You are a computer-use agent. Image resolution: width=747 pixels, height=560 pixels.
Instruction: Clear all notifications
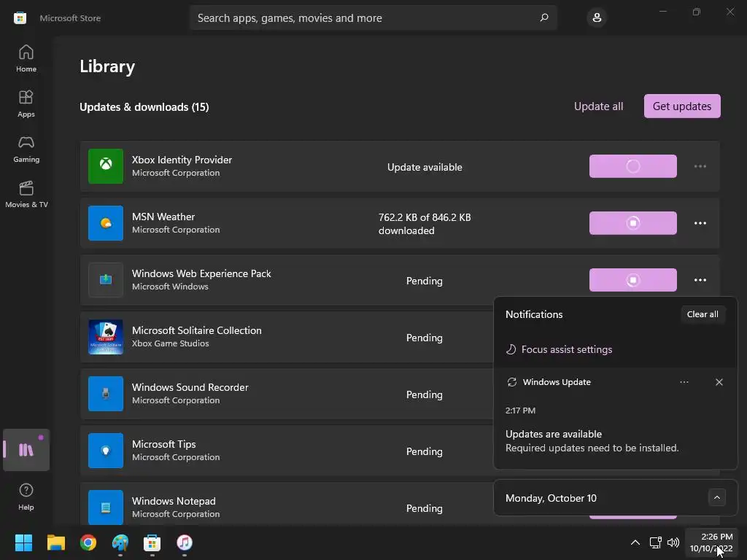pyautogui.click(x=703, y=314)
